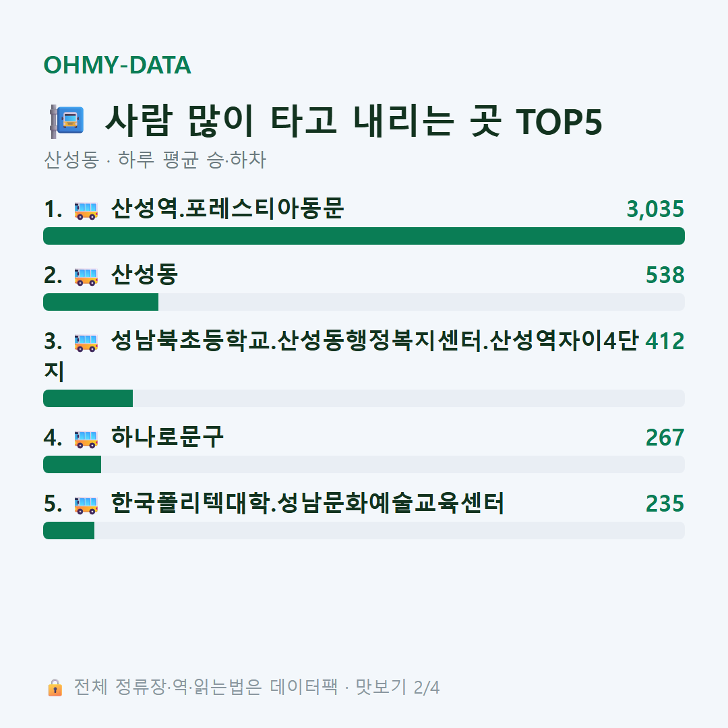Select the 산성역.포레스티아동문 stop name
Image resolution: width=728 pixels, height=728 pixels.
[228, 208]
